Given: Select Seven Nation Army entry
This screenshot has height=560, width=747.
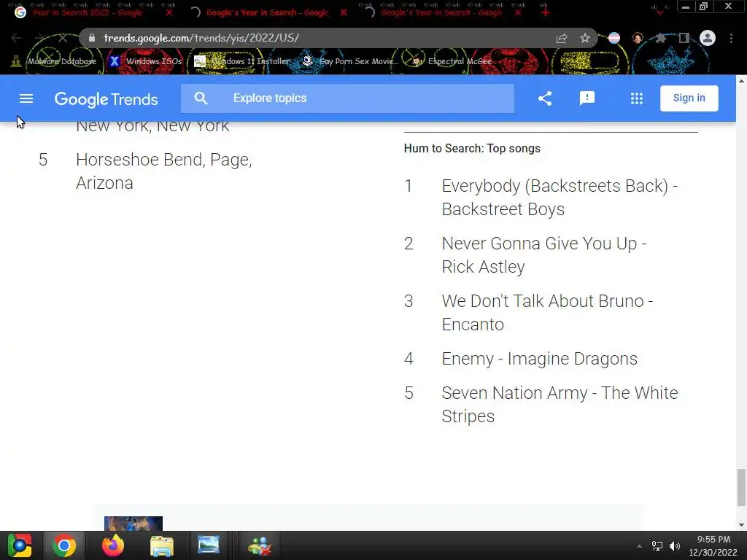Looking at the screenshot, I should pos(560,404).
